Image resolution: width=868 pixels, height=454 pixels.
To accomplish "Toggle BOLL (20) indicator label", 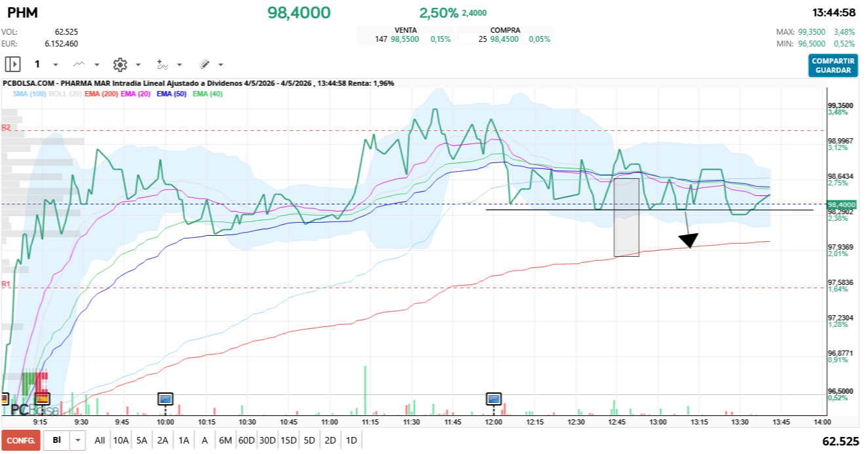I will click(x=66, y=94).
